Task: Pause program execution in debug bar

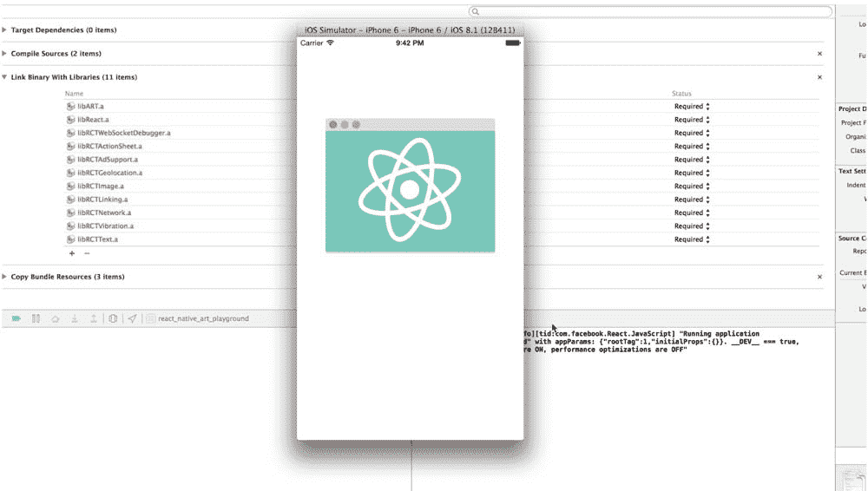Action: (x=36, y=318)
